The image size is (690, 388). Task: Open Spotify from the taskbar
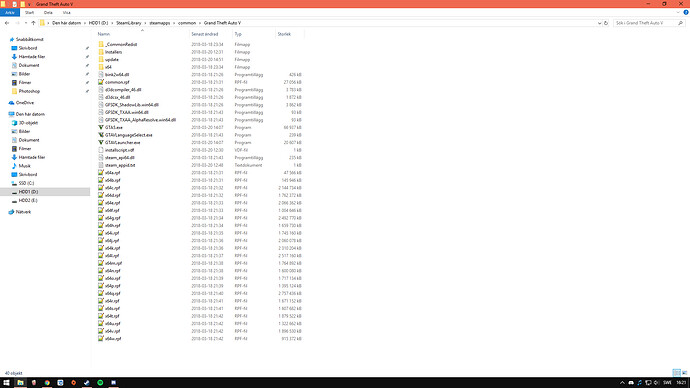[100, 383]
